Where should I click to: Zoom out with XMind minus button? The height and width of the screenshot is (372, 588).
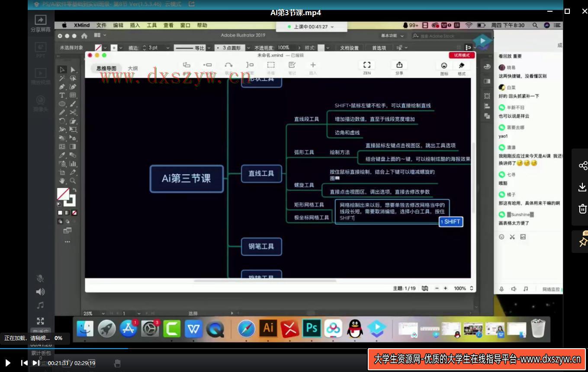pos(437,288)
